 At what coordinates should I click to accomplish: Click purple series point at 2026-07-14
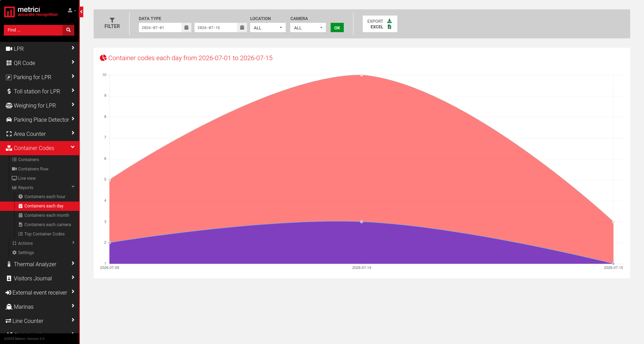click(362, 222)
